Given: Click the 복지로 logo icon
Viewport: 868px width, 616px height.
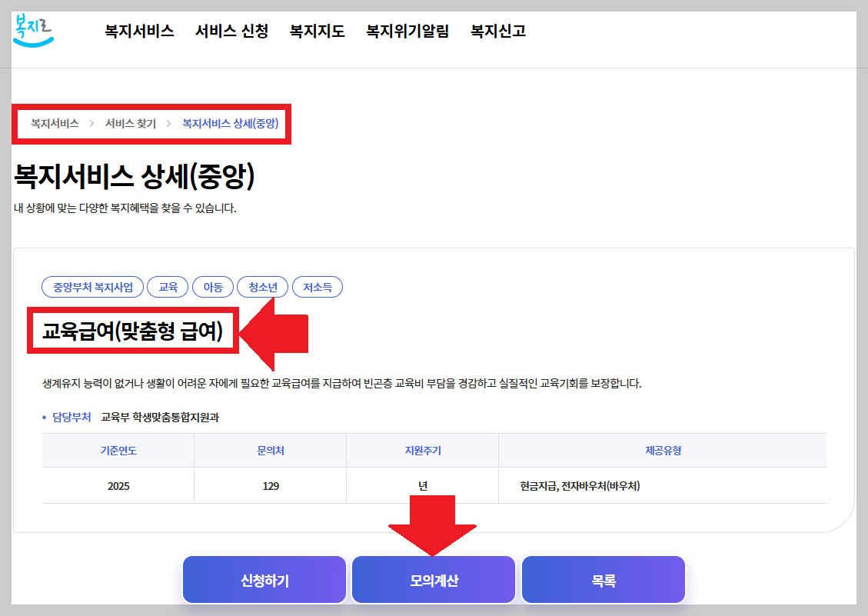Looking at the screenshot, I should pyautogui.click(x=32, y=32).
